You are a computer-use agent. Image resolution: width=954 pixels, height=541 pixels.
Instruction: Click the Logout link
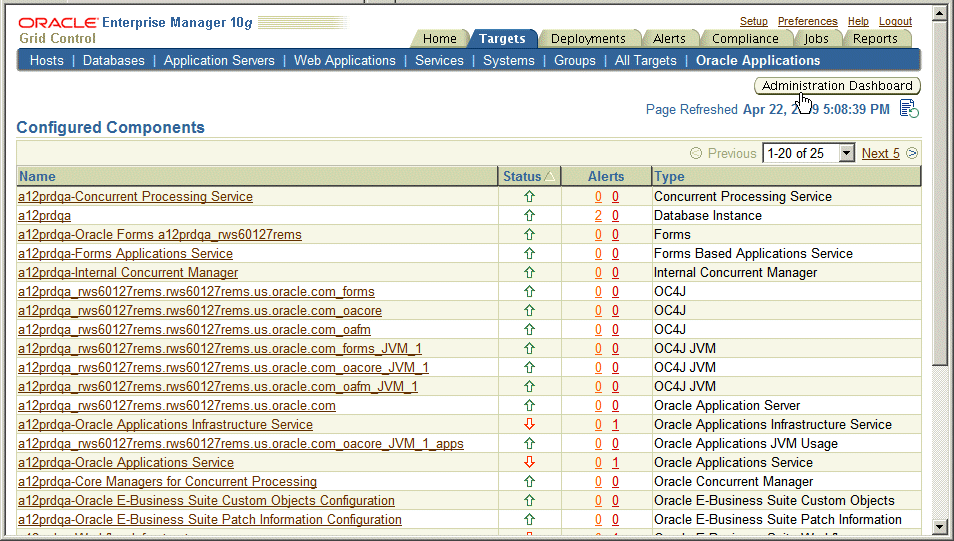pos(895,21)
